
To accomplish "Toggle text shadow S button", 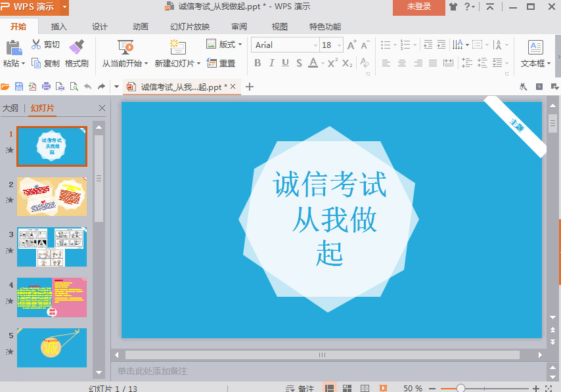I will click(x=299, y=63).
